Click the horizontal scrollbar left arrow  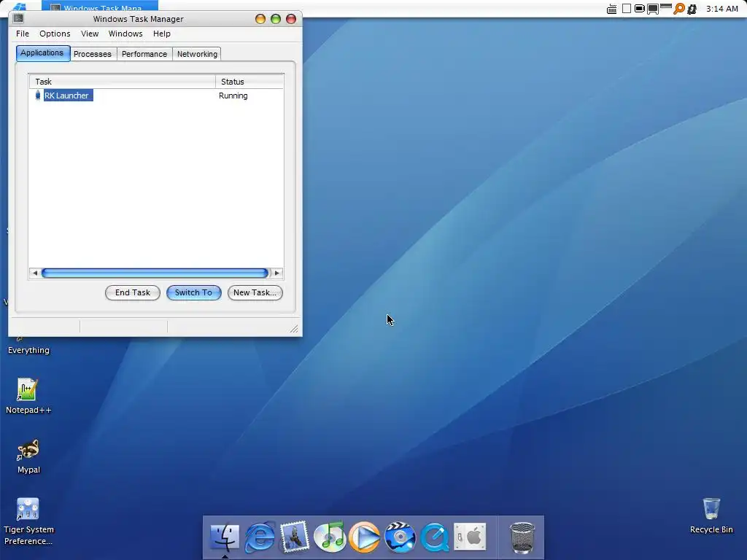coord(35,273)
